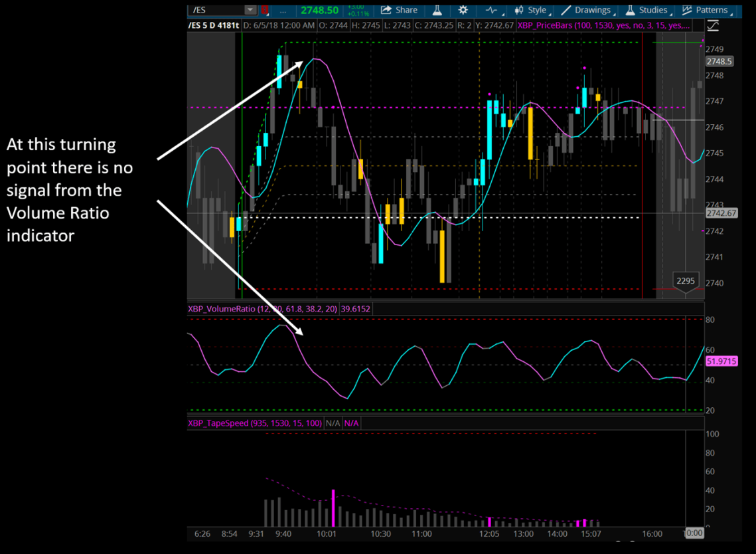
Task: Click the chart scale icon above price axis
Action: [713, 26]
